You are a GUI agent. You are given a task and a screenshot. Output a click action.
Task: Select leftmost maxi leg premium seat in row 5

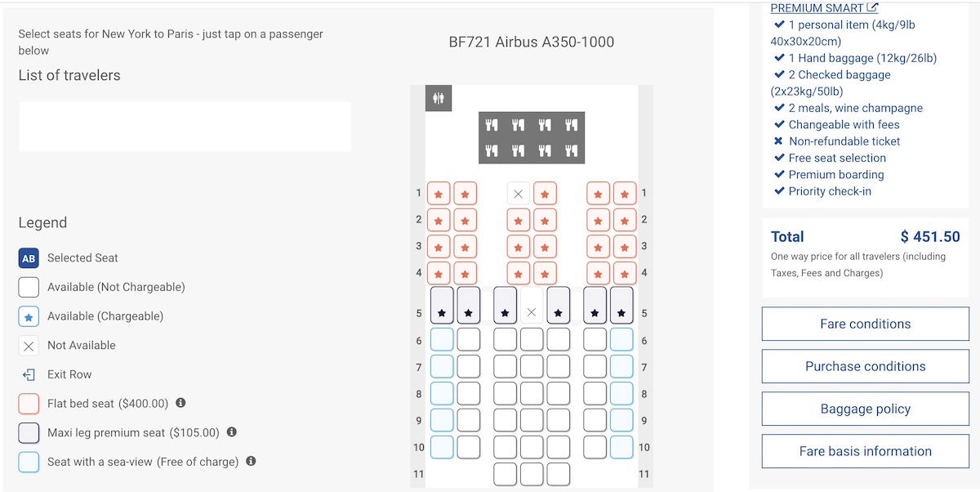click(x=442, y=305)
